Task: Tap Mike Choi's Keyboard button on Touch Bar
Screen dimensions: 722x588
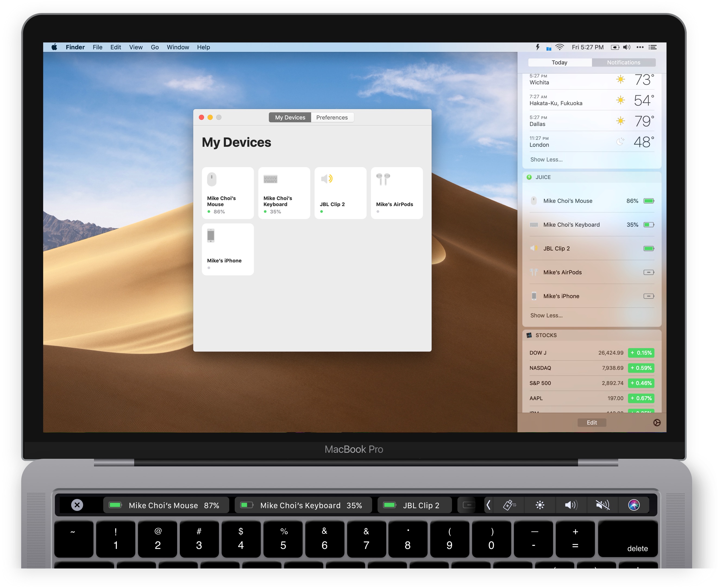Action: (x=303, y=505)
